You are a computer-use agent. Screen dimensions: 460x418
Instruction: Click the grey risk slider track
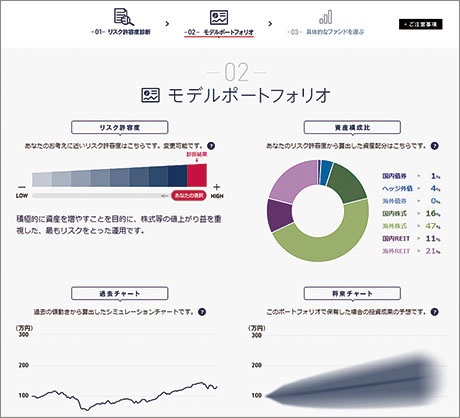point(101,196)
